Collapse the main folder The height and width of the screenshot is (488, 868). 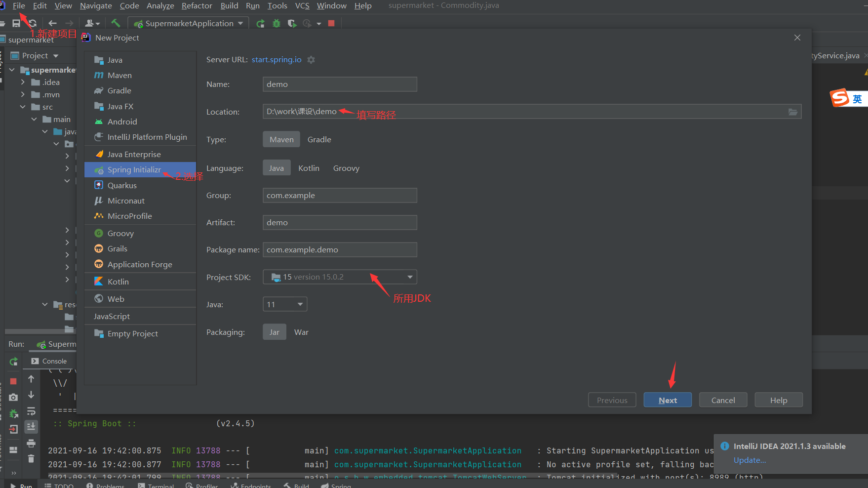point(34,120)
